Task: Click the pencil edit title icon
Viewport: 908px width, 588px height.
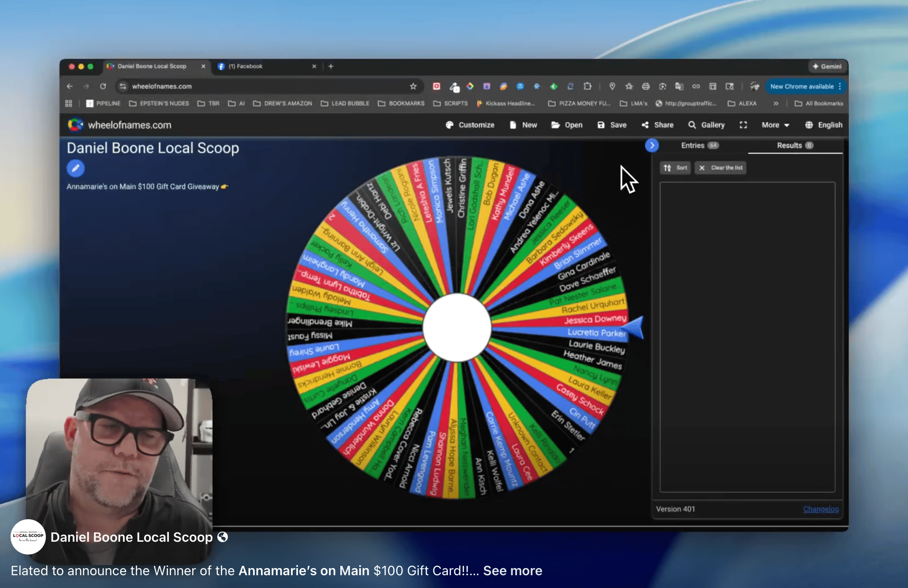Action: coord(75,168)
